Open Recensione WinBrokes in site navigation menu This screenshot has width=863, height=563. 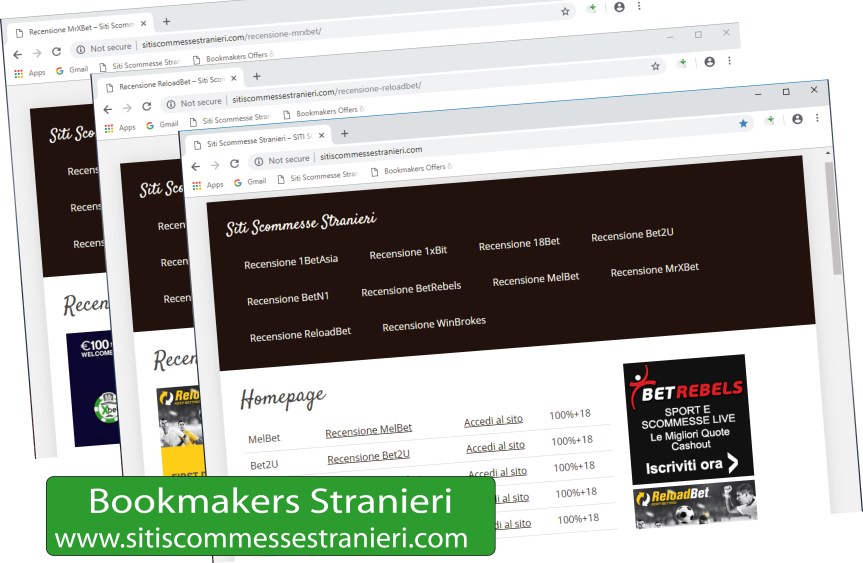(434, 325)
